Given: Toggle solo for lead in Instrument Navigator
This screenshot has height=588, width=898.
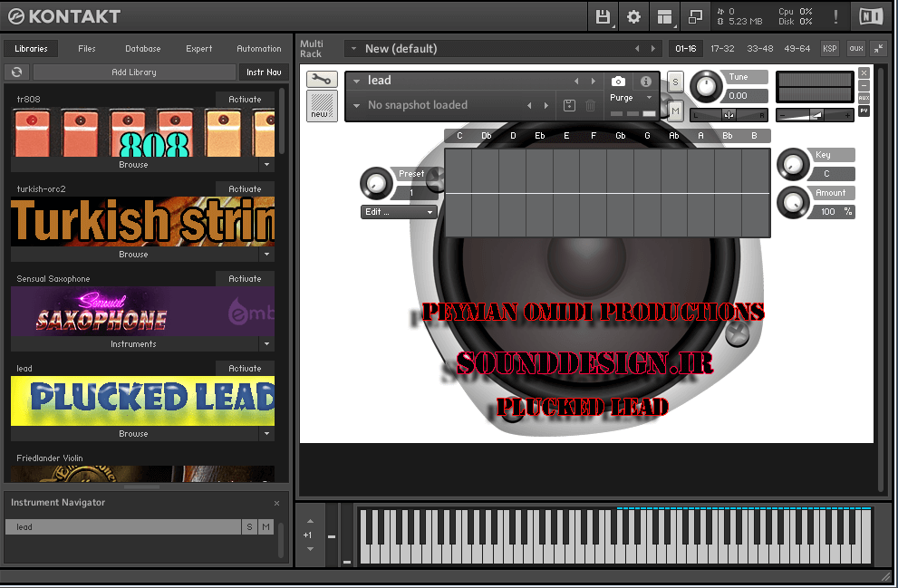Looking at the screenshot, I should pos(249,526).
